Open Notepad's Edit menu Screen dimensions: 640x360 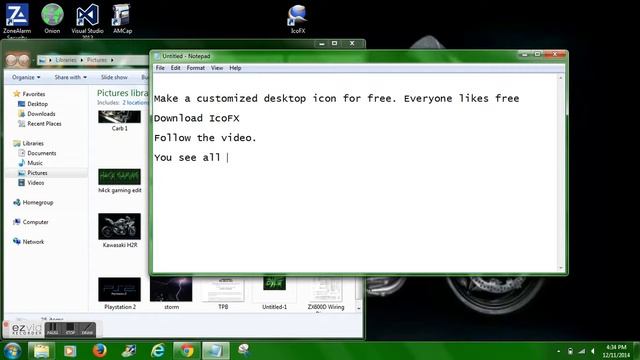tap(176, 68)
